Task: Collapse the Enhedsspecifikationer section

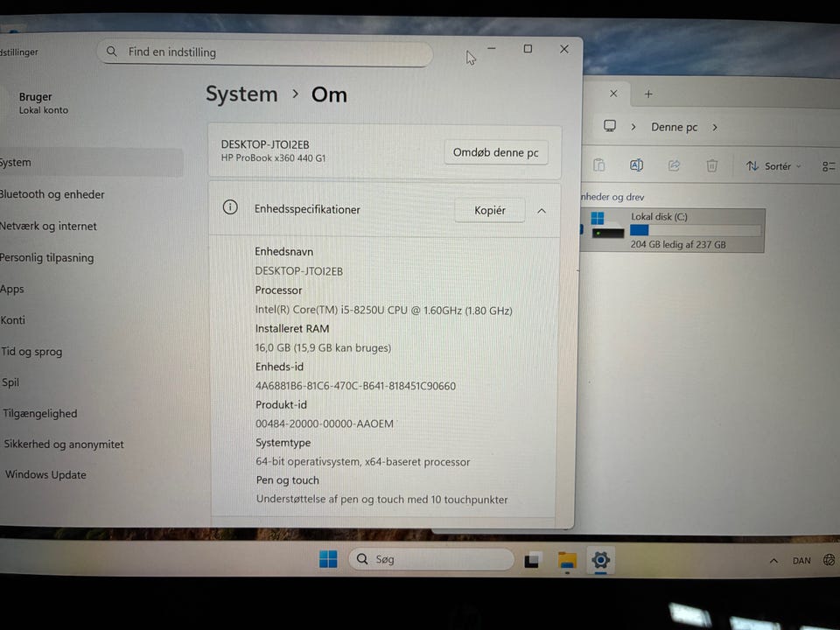Action: point(542,211)
